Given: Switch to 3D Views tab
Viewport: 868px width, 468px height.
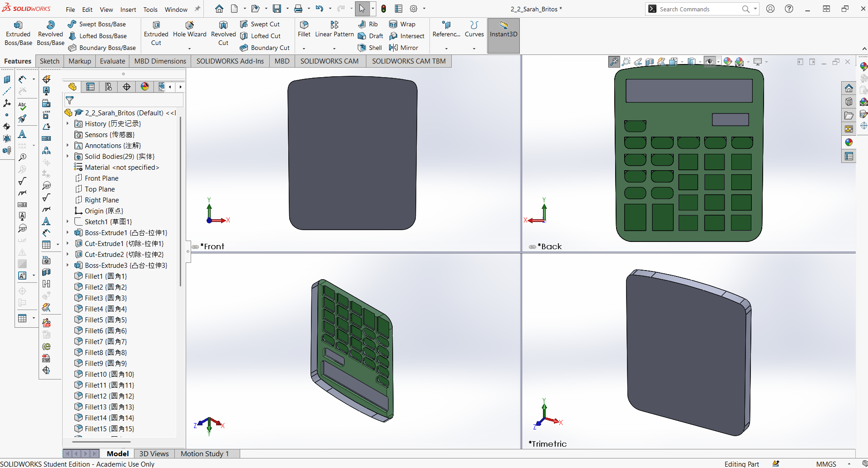Looking at the screenshot, I should [x=154, y=453].
